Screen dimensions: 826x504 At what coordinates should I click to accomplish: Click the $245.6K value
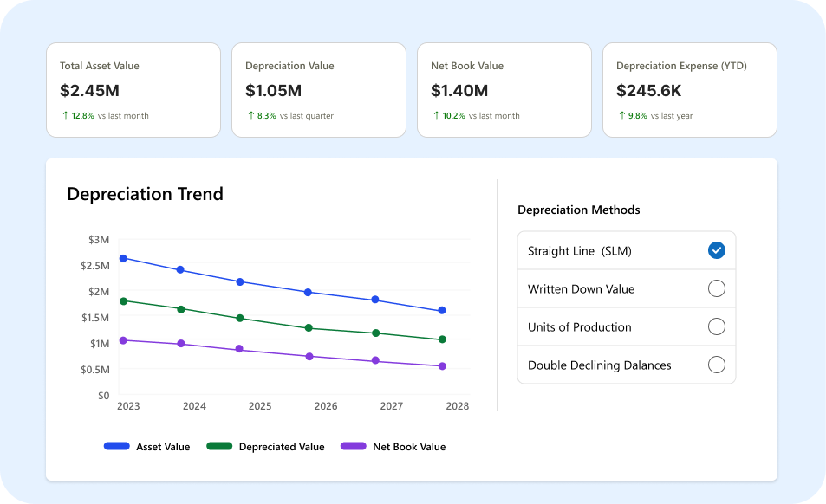(x=648, y=90)
